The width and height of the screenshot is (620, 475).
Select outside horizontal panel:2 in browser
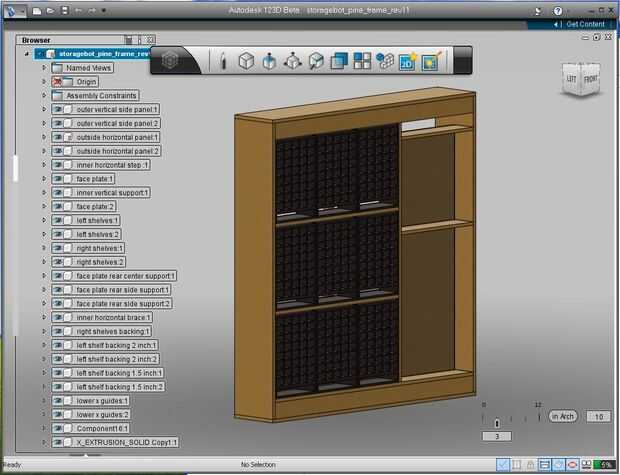[x=106, y=151]
